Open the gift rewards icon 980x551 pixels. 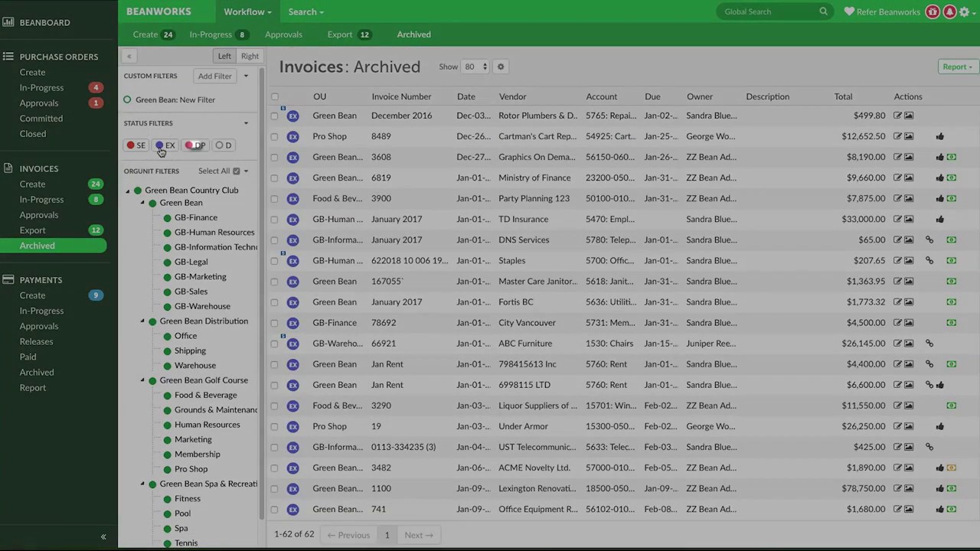933,11
